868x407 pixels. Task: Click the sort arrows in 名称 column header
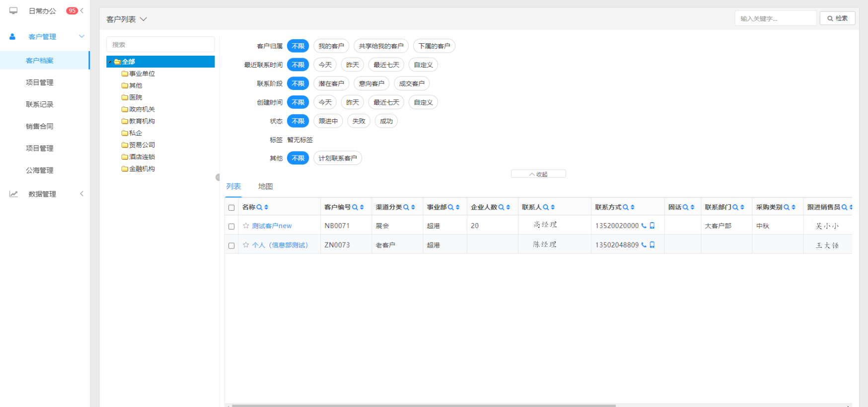[266, 207]
